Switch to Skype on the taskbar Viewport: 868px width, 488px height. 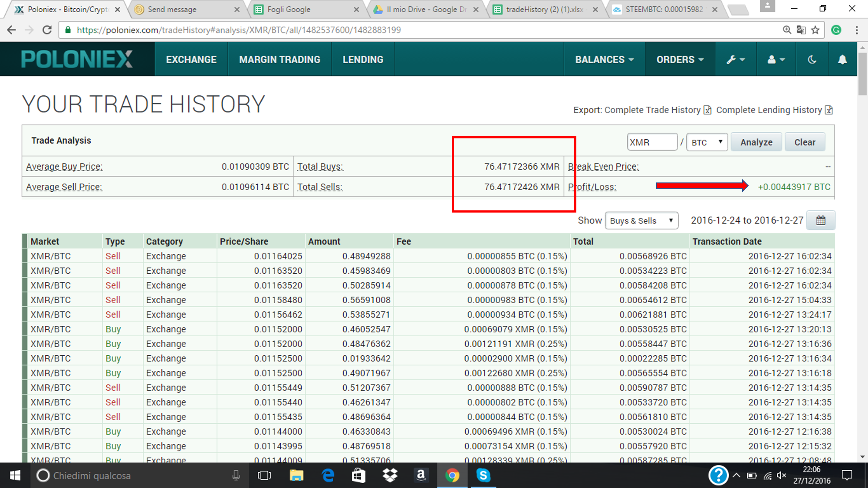pos(483,475)
